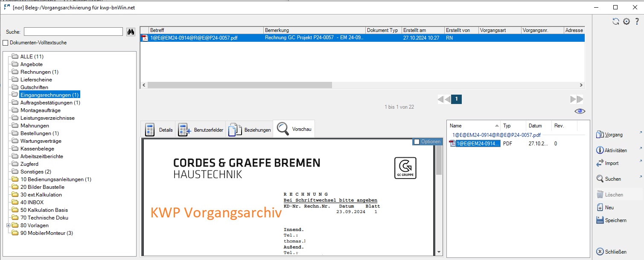Select the Rechnungen (1) folder

pyautogui.click(x=40, y=72)
